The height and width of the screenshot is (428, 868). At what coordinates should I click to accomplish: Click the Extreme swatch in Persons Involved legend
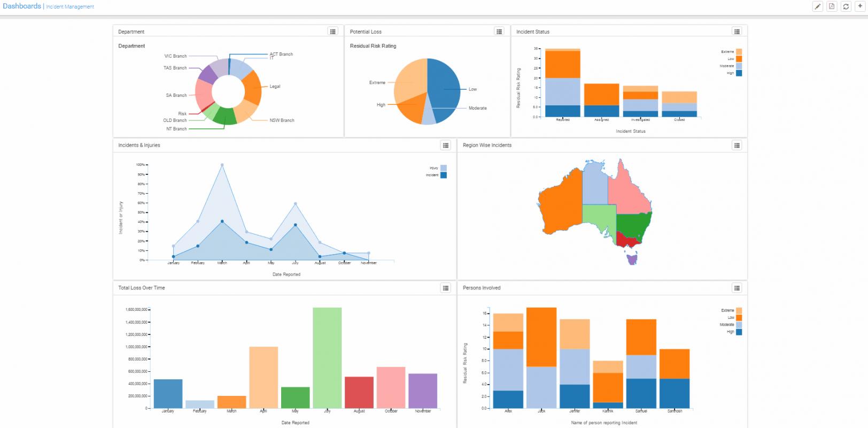pos(739,310)
